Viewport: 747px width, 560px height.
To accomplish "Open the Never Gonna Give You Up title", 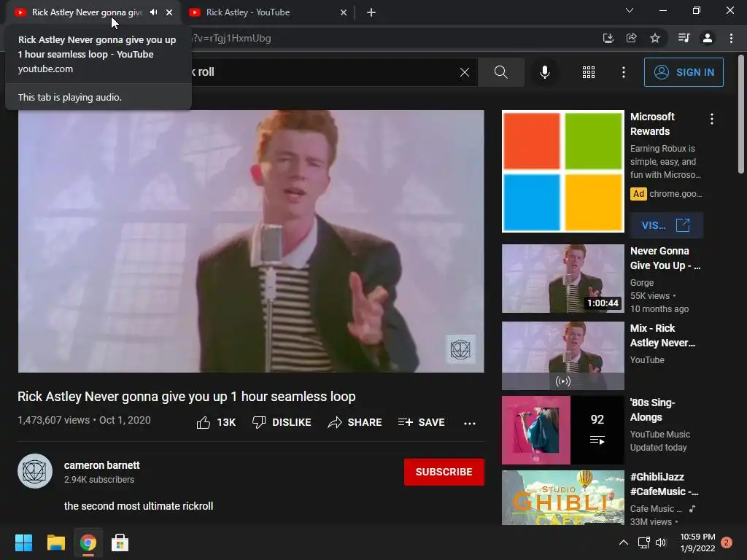I will pyautogui.click(x=665, y=258).
